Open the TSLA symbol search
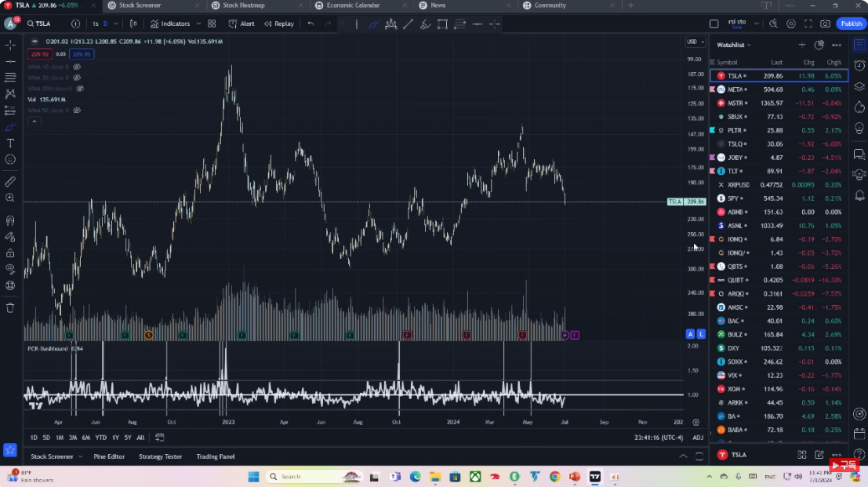The width and height of the screenshot is (868, 487). point(38,24)
